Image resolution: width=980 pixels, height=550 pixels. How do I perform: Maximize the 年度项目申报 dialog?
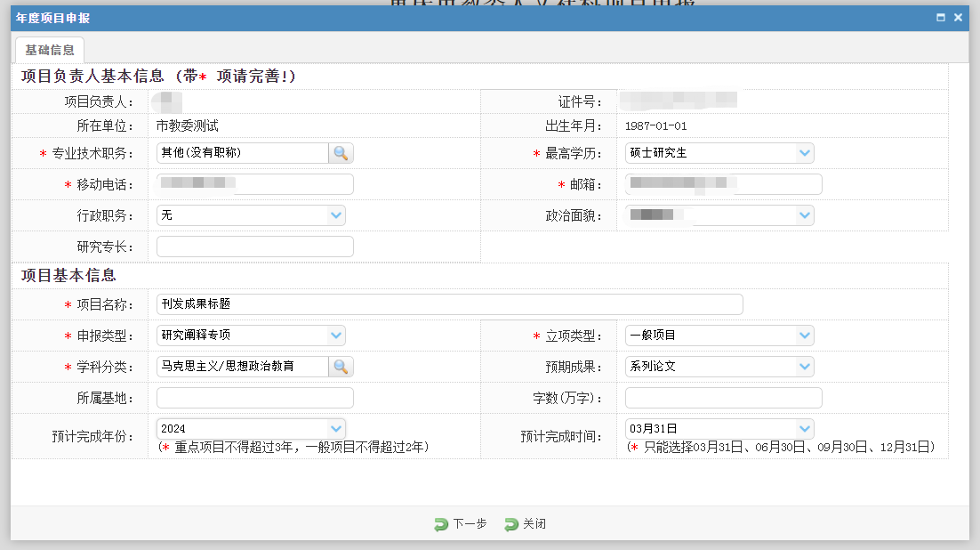coord(941,17)
